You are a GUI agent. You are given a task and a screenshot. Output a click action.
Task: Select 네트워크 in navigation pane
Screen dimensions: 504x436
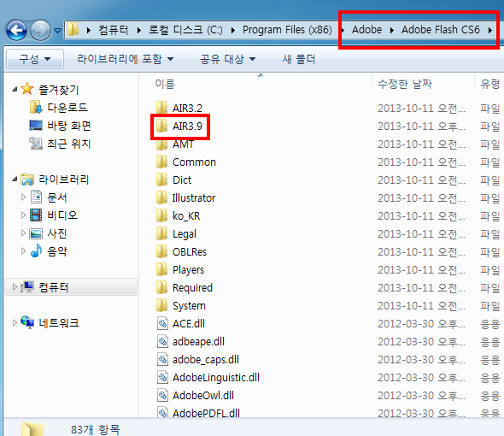tap(59, 323)
